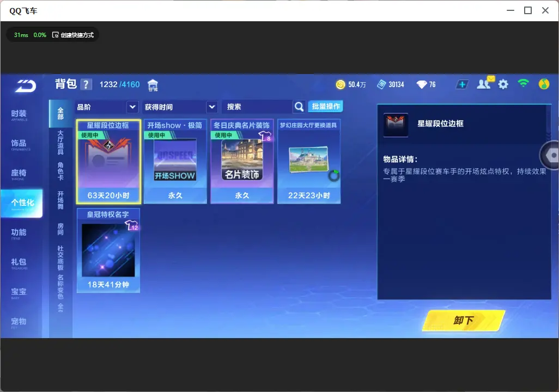Click into the 搜索 search field
Screen dimensions: 559x392
pyautogui.click(x=257, y=107)
